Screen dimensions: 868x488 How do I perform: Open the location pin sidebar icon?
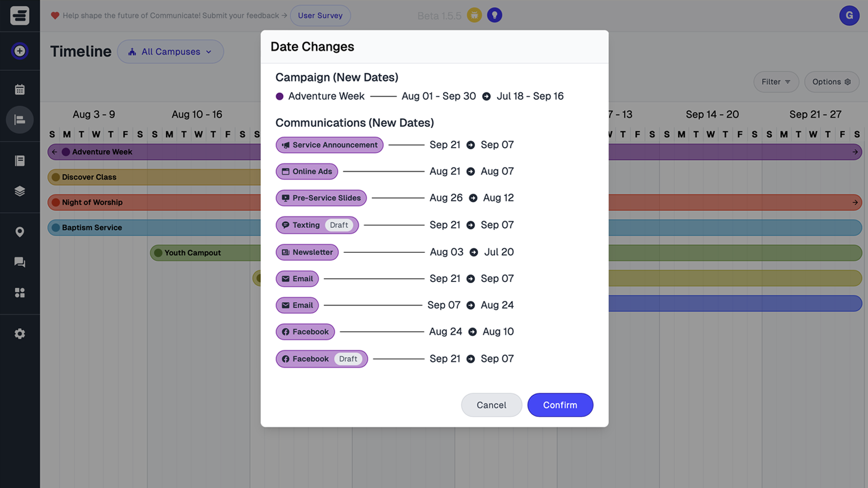20,232
